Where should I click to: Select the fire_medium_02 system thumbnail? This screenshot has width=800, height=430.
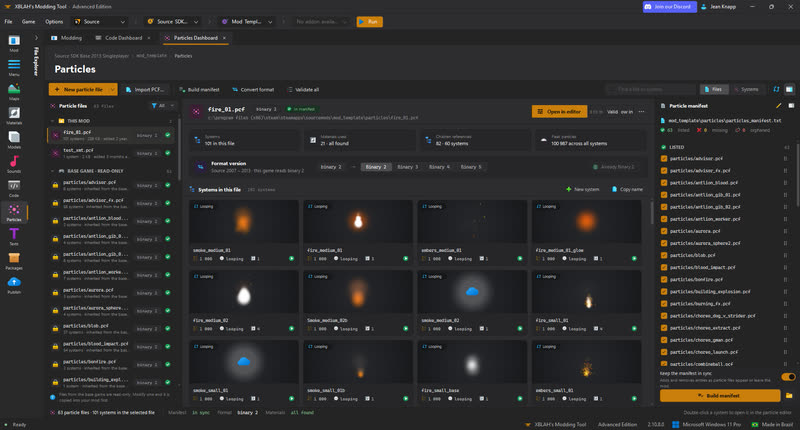244,292
